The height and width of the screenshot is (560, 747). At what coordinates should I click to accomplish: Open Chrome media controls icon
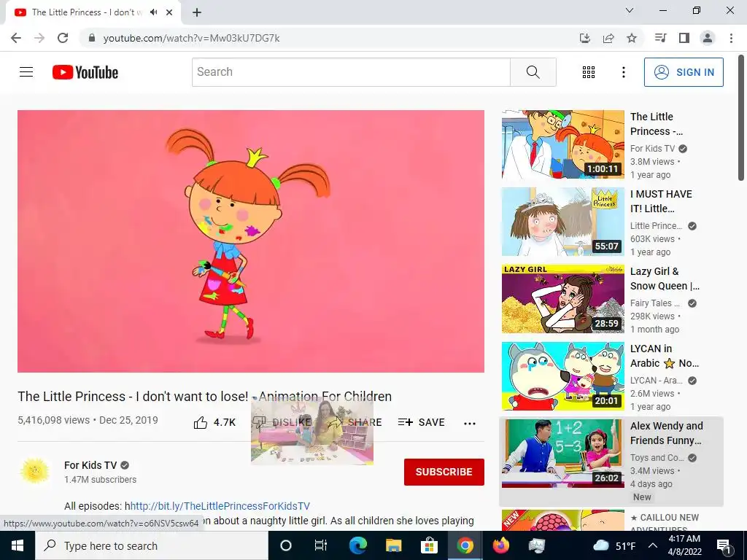[x=660, y=38]
